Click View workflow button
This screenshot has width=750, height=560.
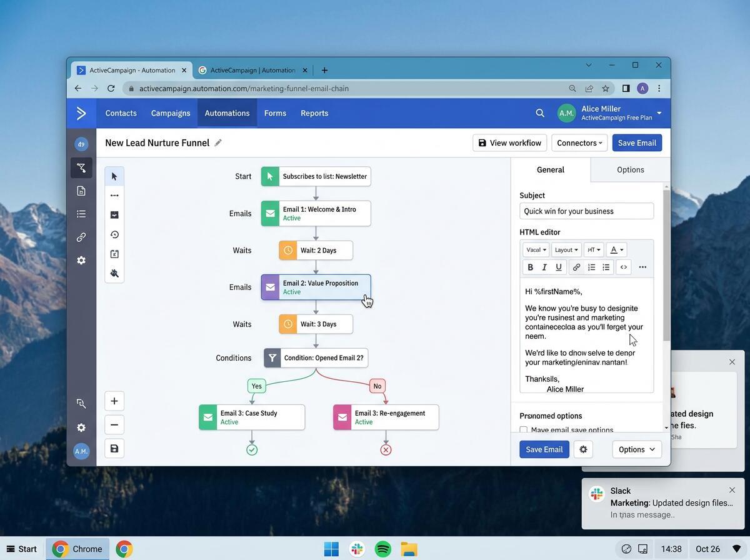(x=509, y=143)
